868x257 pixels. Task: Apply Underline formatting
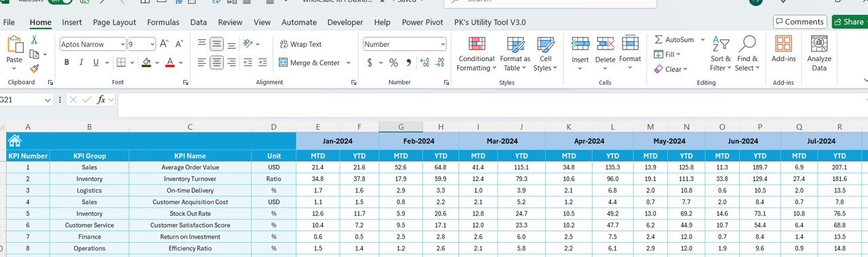(96, 62)
